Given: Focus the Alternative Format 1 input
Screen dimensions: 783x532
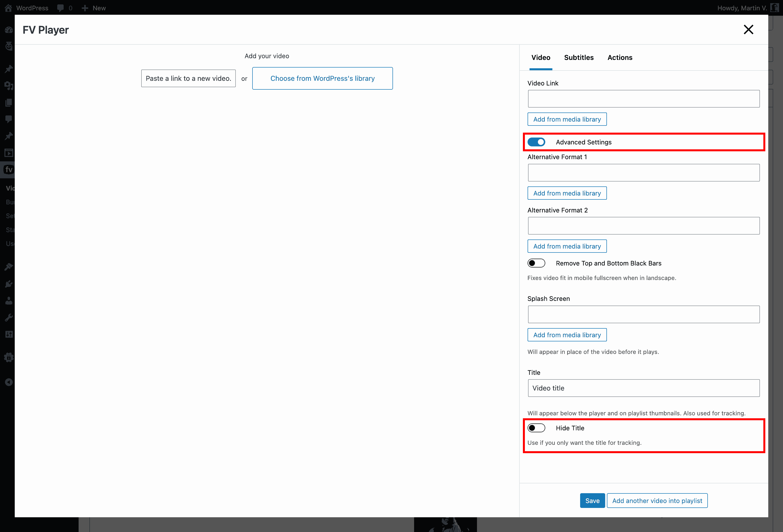Looking at the screenshot, I should click(x=643, y=173).
